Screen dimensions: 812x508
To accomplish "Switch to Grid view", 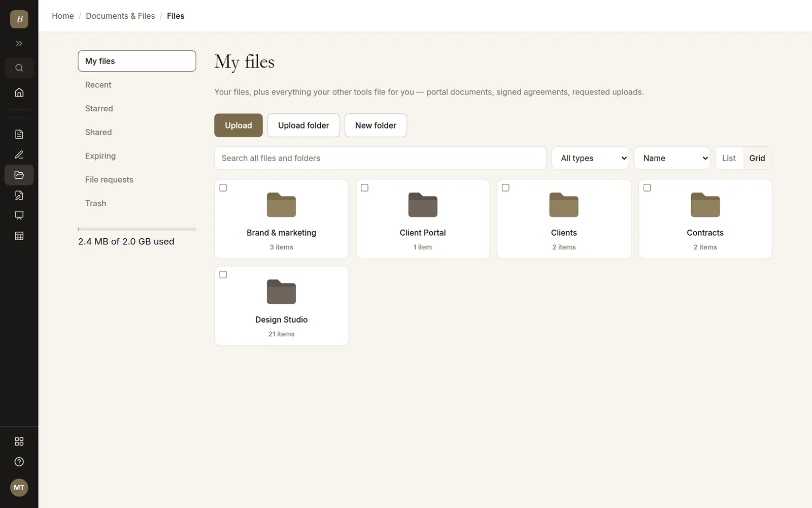I will (x=757, y=158).
